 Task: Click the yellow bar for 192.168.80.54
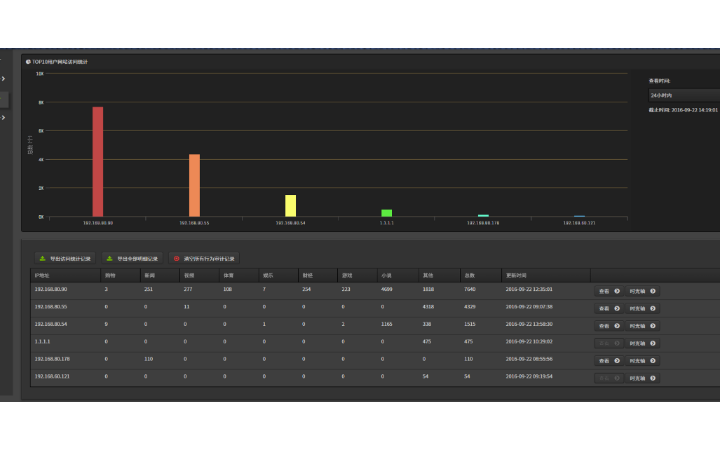tap(290, 206)
